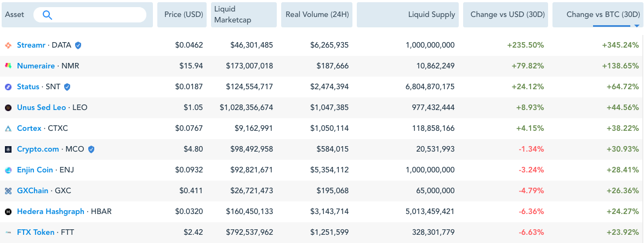This screenshot has height=243, width=644.
Task: Select Hedera price $0.0320
Action: pyautogui.click(x=189, y=212)
